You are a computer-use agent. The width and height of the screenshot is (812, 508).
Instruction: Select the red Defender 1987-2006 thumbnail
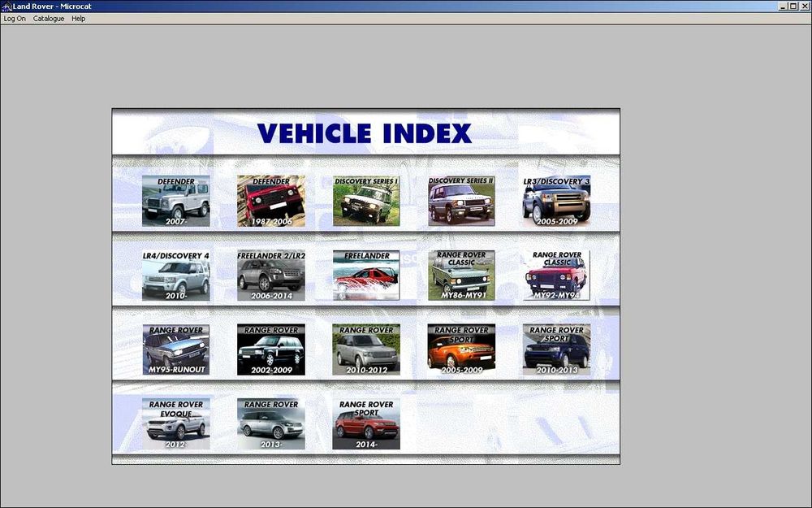click(271, 201)
